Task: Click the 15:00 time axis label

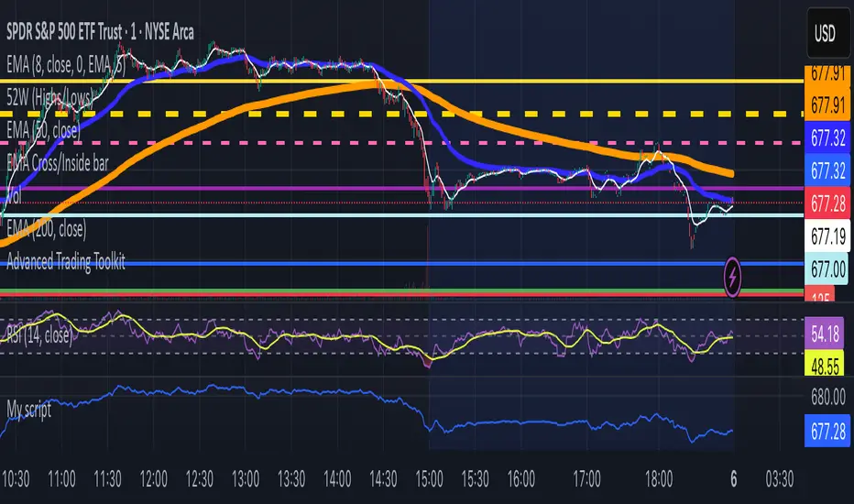Action: [429, 479]
